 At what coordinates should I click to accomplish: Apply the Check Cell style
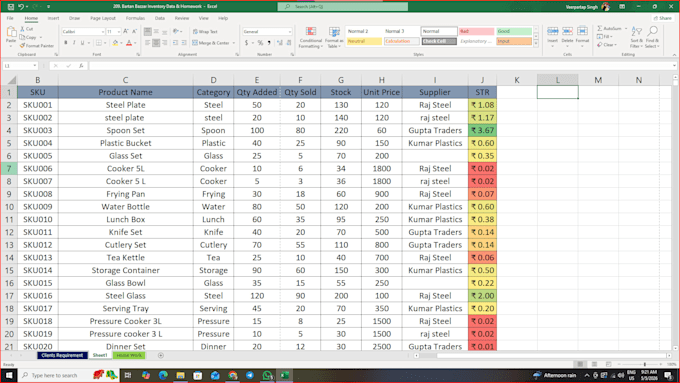[x=439, y=41]
